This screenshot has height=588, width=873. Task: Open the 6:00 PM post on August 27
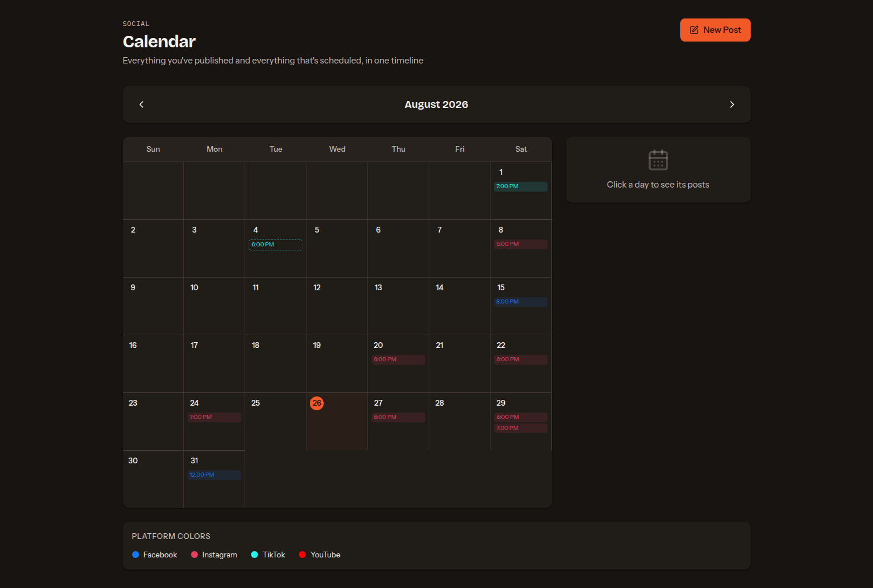click(x=398, y=417)
